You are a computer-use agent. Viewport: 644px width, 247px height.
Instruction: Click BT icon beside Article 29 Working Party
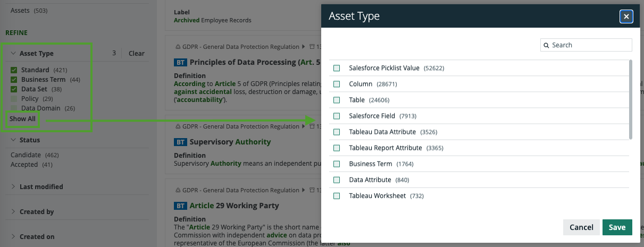(180, 206)
